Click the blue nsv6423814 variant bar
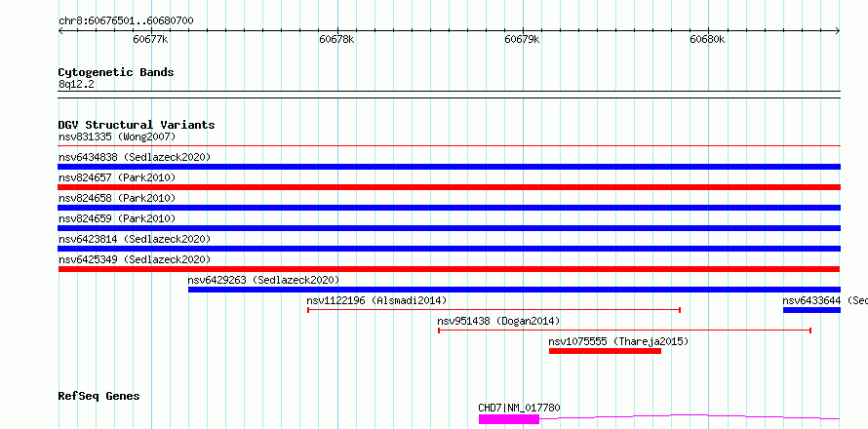Screen dimensions: 868x429 (x=449, y=249)
